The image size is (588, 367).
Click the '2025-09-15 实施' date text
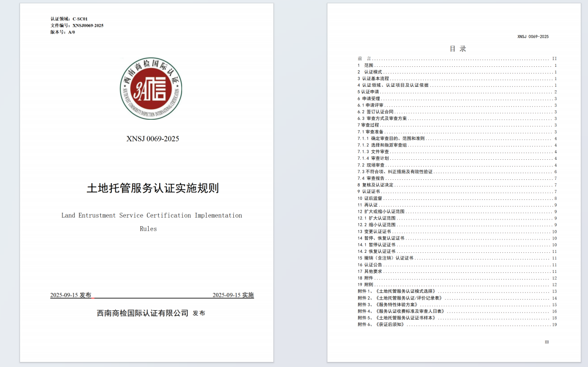pos(233,295)
